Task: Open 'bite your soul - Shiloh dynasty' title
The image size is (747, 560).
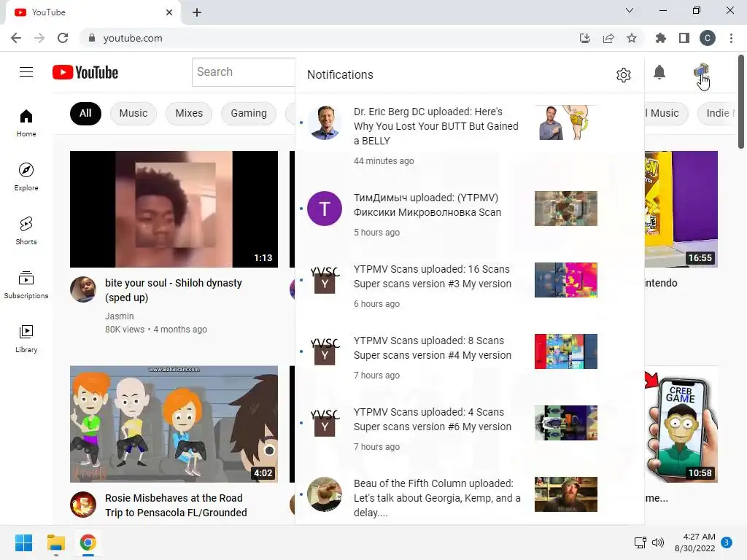Action: pyautogui.click(x=174, y=290)
